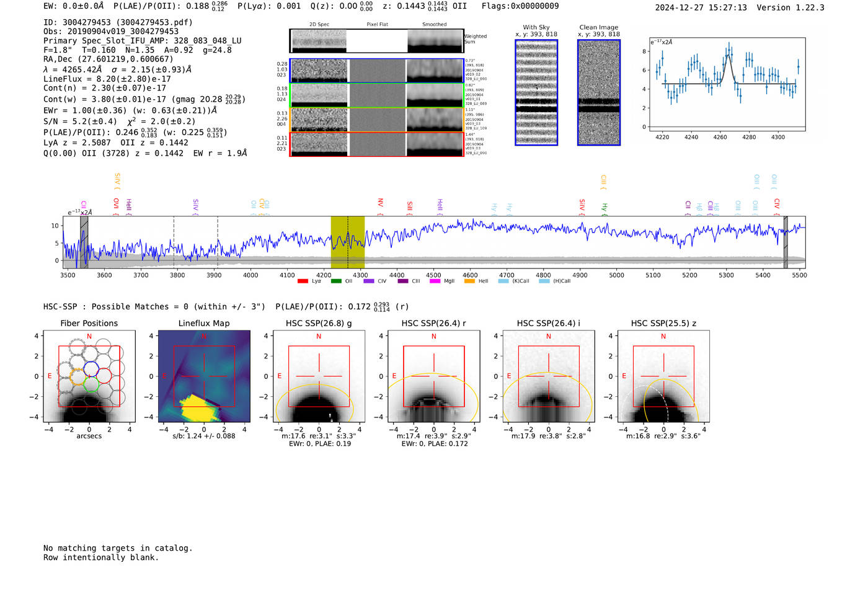The width and height of the screenshot is (868, 591).
Task: Click the red Lyα legend swatch
Action: click(303, 281)
